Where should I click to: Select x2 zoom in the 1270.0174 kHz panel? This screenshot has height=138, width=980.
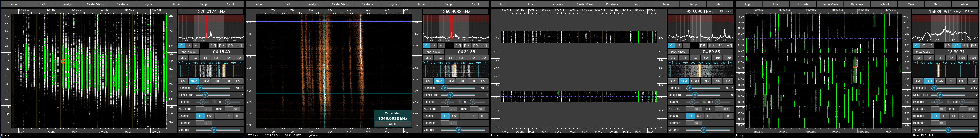pos(189,45)
